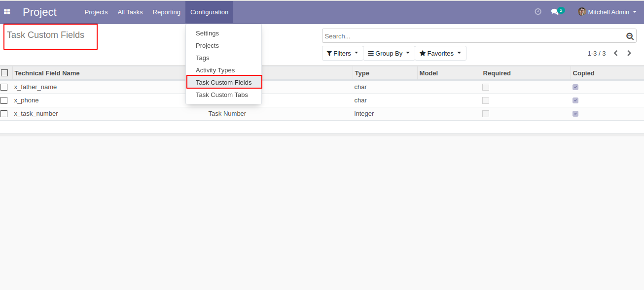644x290 pixels.
Task: Open the x_phone record row
Action: 322,100
